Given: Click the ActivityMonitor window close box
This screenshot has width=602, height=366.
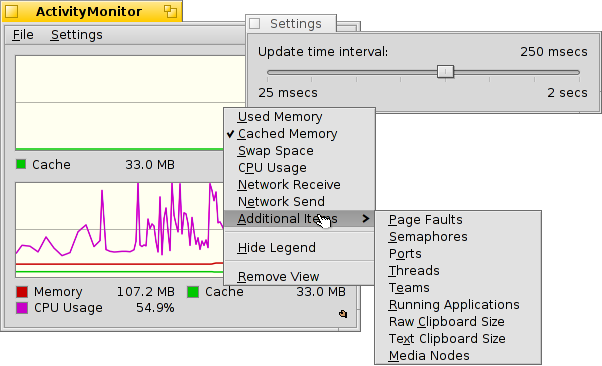Looking at the screenshot, I should pos(12,12).
